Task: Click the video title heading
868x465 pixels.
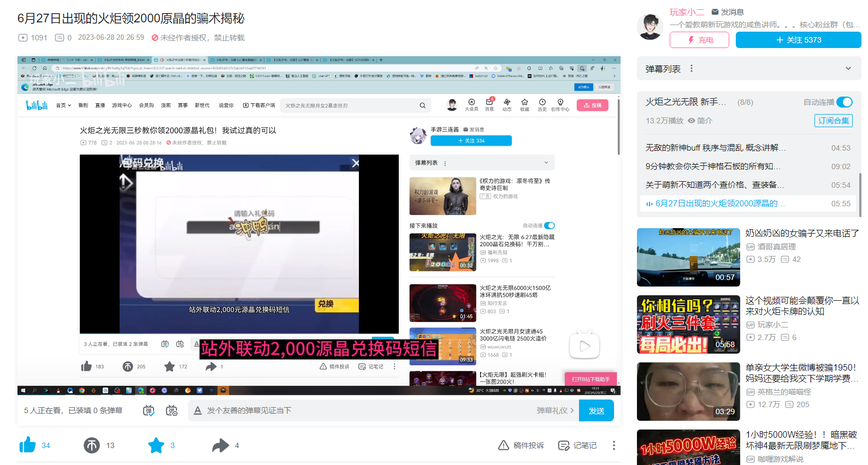Action: (x=131, y=18)
